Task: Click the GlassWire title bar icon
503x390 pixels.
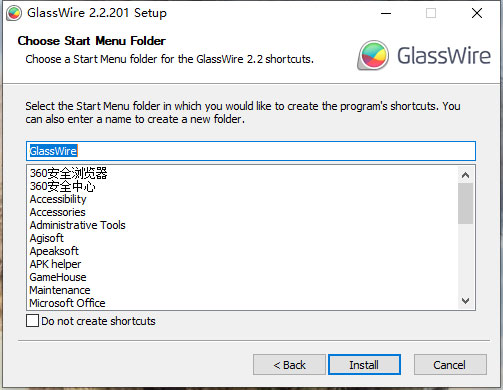Action: pos(14,13)
